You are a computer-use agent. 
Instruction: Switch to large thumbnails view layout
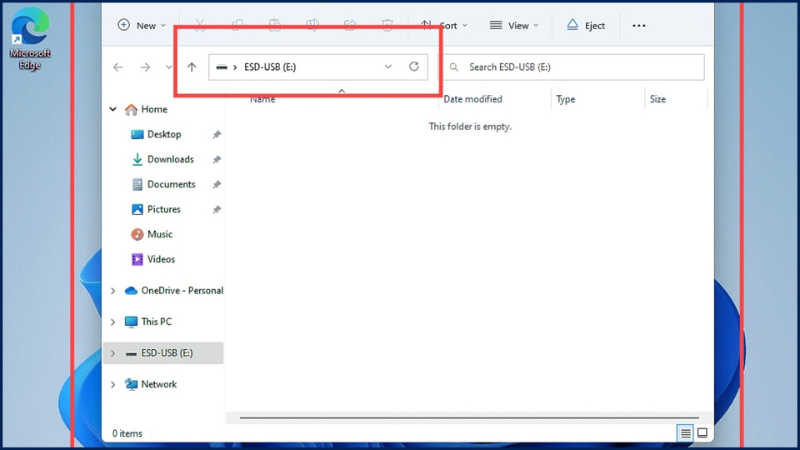click(702, 433)
